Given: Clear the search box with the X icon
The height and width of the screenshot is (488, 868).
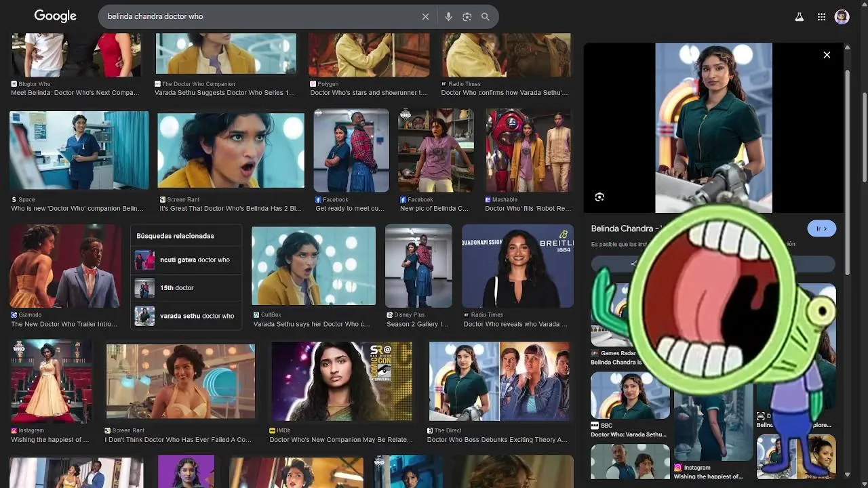Looking at the screenshot, I should point(425,17).
